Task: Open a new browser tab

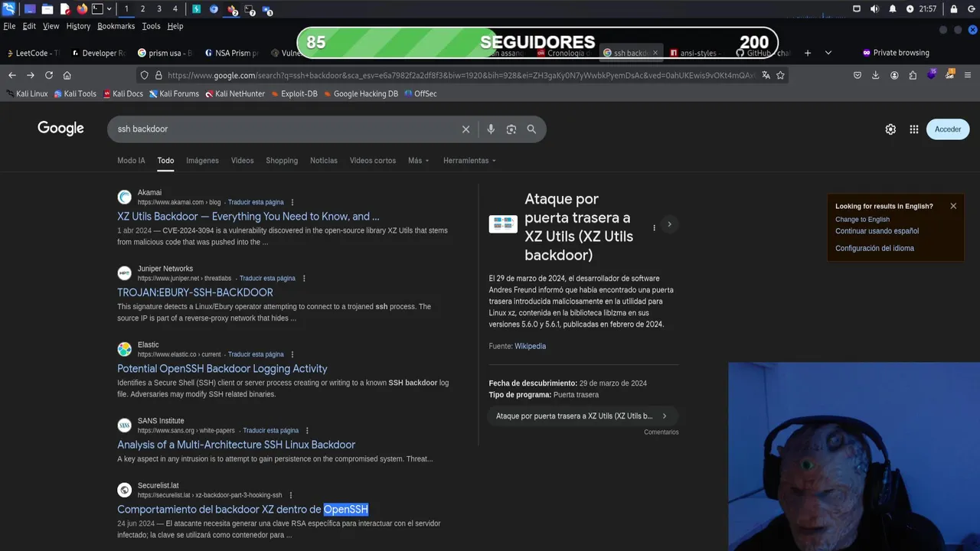Action: (x=807, y=53)
